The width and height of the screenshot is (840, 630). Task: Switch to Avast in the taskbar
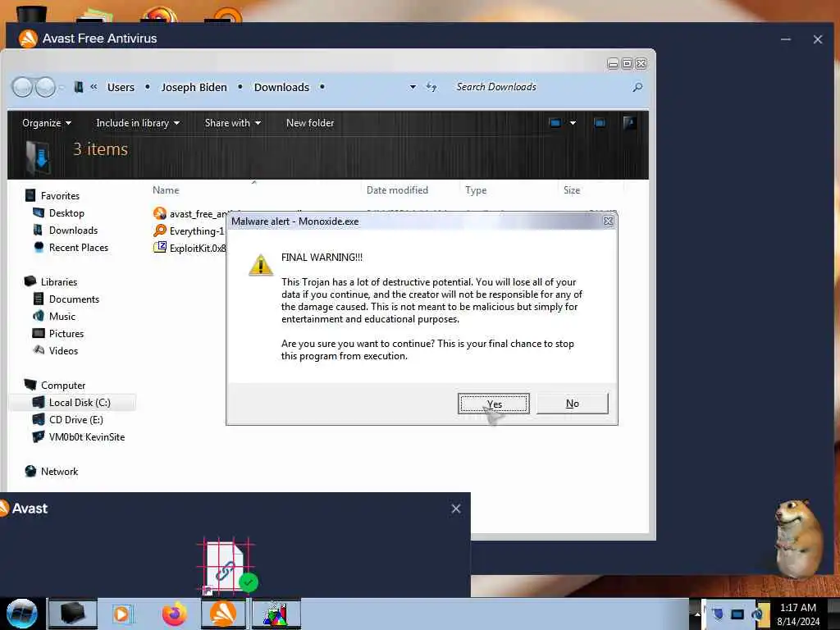click(x=223, y=614)
